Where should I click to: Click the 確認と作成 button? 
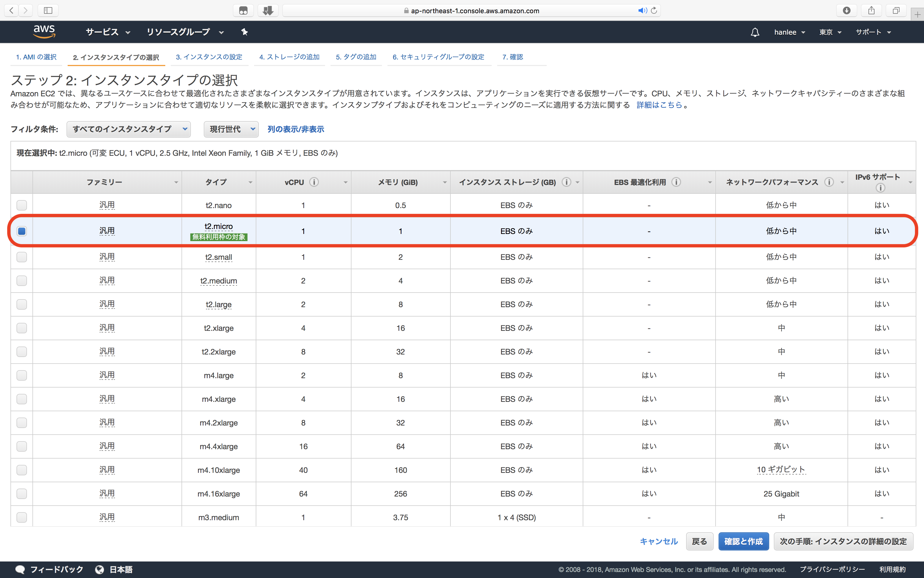click(x=743, y=541)
